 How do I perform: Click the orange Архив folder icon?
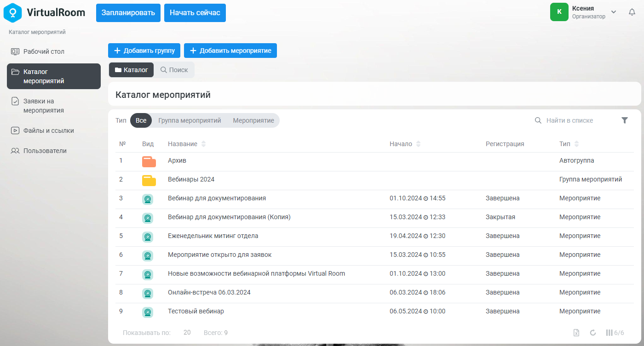[149, 161]
